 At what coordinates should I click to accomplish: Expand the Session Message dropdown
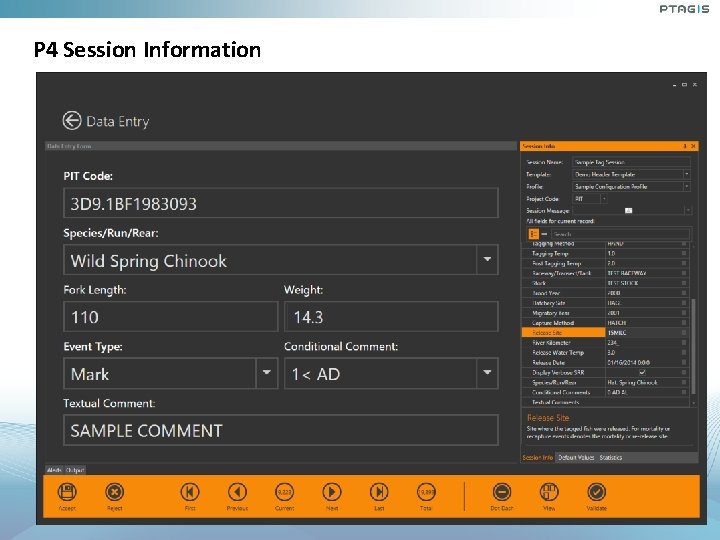tap(688, 210)
